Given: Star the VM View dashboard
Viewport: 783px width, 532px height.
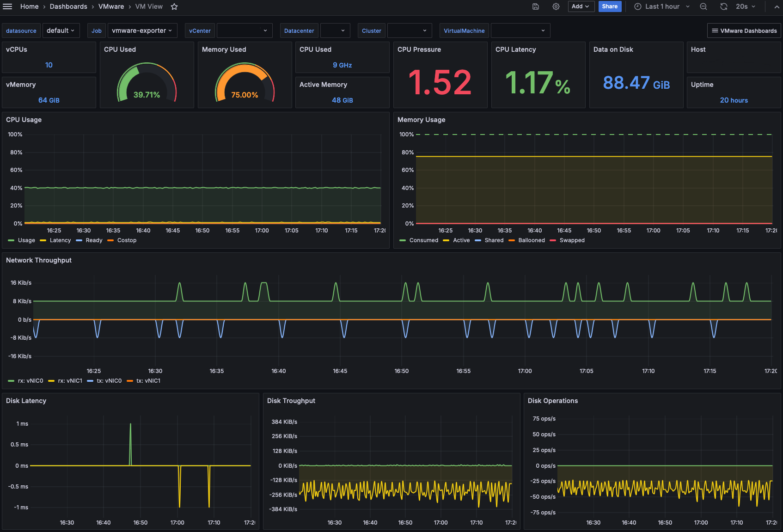Looking at the screenshot, I should tap(174, 6).
